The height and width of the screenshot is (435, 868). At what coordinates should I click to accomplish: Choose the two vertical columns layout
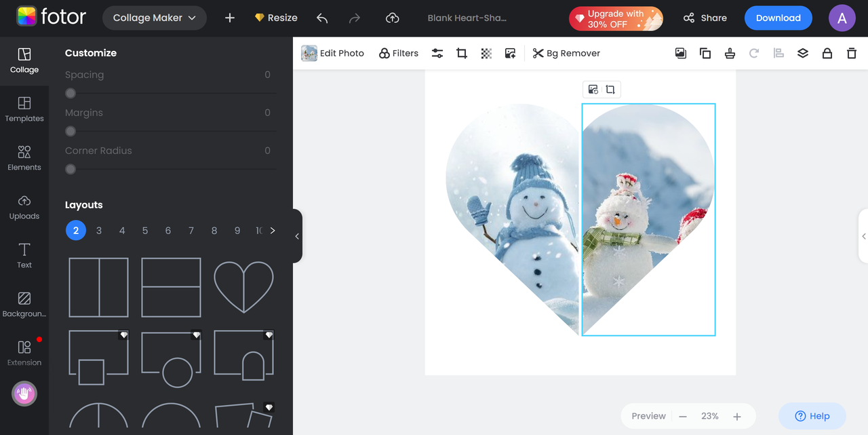98,287
